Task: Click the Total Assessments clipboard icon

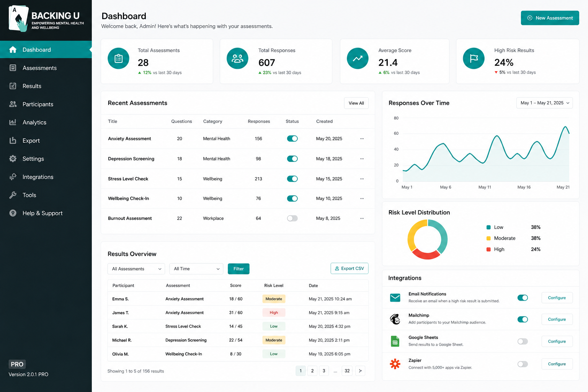Action: (119, 58)
